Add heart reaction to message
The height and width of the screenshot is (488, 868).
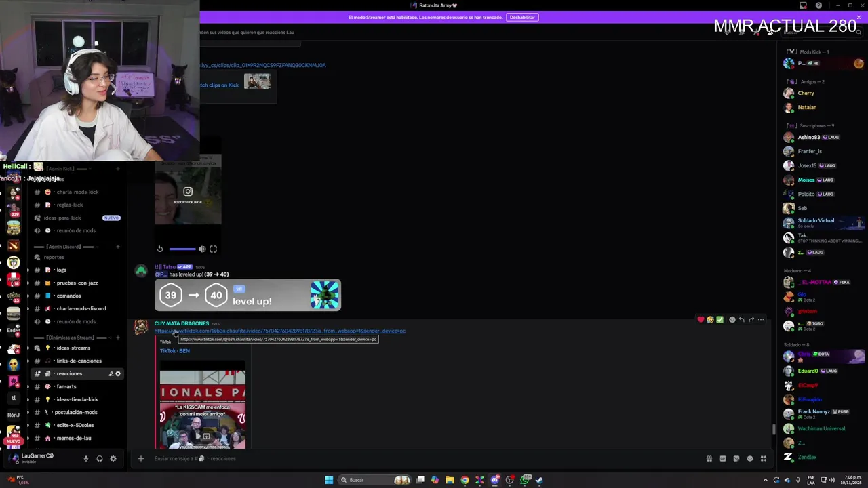(701, 320)
